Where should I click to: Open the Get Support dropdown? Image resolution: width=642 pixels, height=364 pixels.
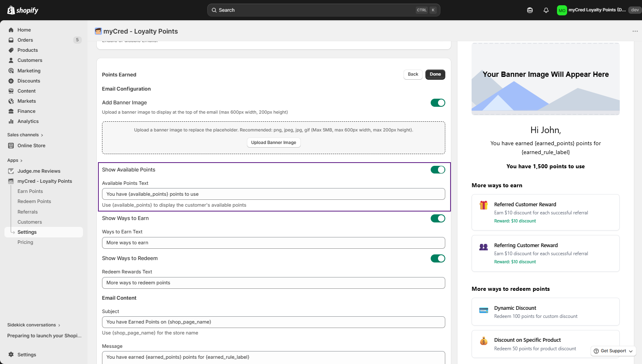(613, 351)
